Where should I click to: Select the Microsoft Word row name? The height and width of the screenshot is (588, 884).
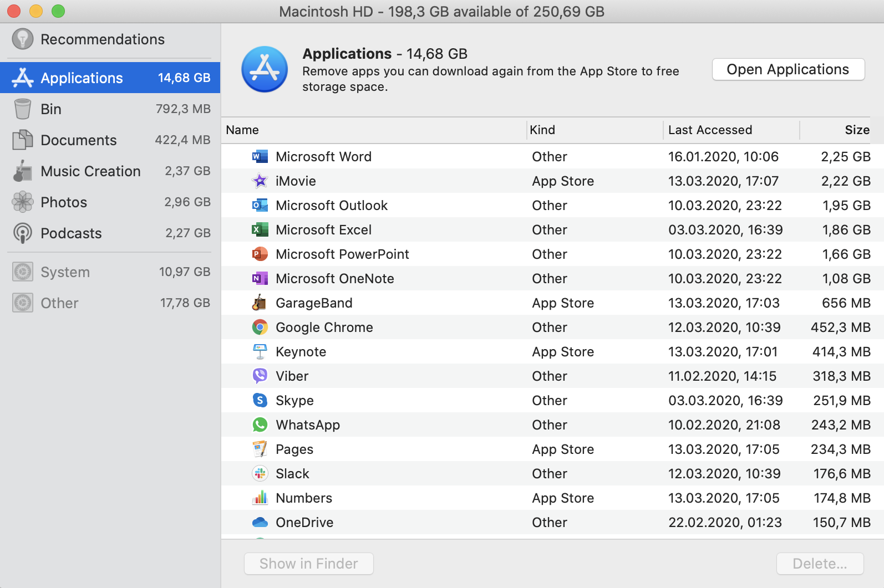coord(323,156)
